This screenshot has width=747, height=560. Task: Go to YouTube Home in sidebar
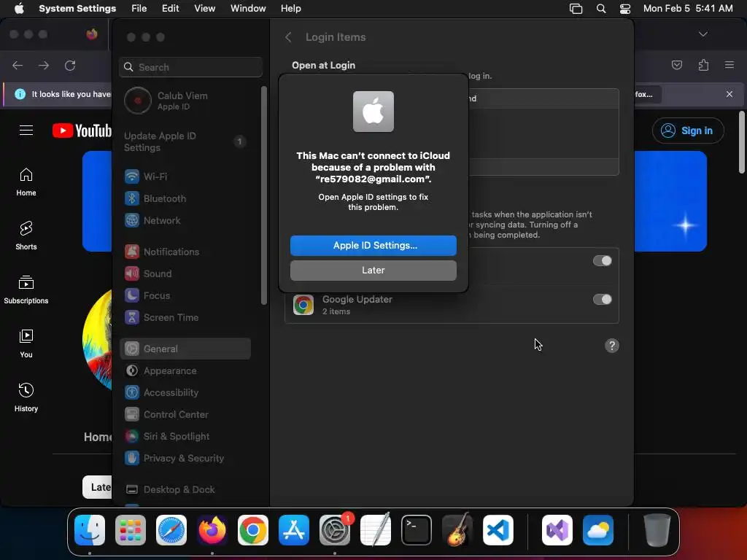pos(26,182)
